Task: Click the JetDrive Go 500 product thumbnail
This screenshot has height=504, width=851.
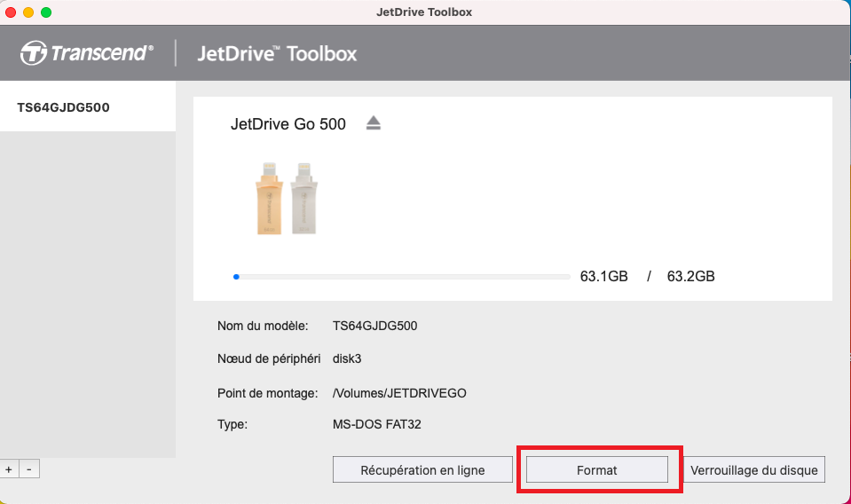Action: pyautogui.click(x=287, y=199)
